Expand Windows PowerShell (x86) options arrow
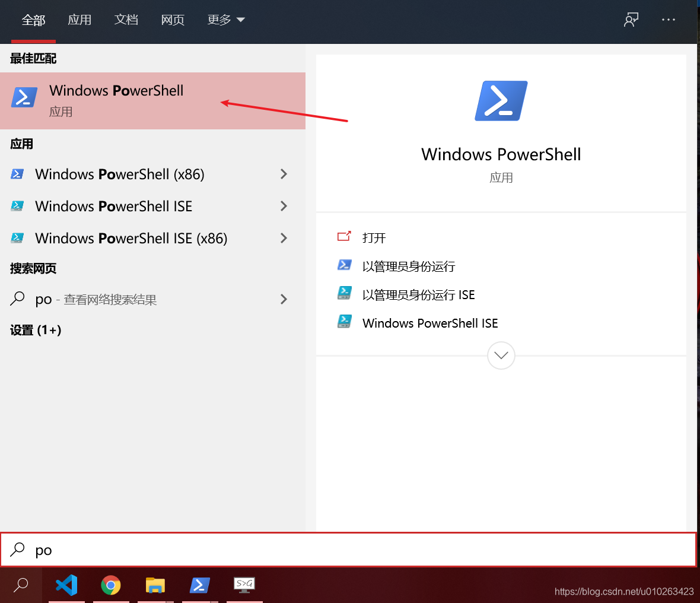 (x=284, y=174)
